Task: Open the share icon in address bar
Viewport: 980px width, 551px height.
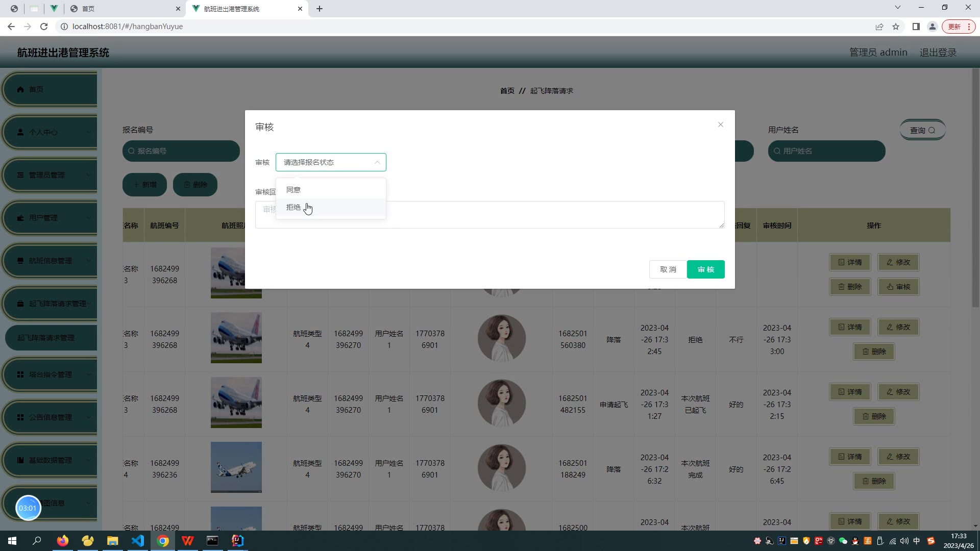Action: [879, 27]
